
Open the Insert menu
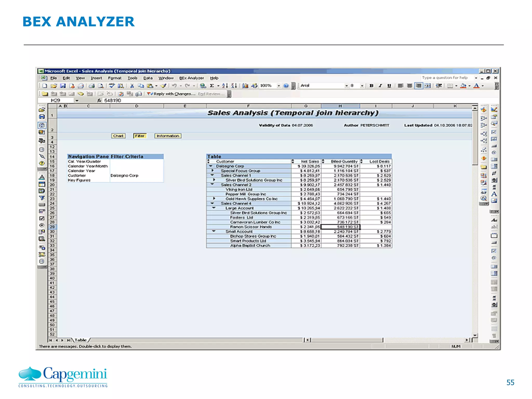coord(96,78)
